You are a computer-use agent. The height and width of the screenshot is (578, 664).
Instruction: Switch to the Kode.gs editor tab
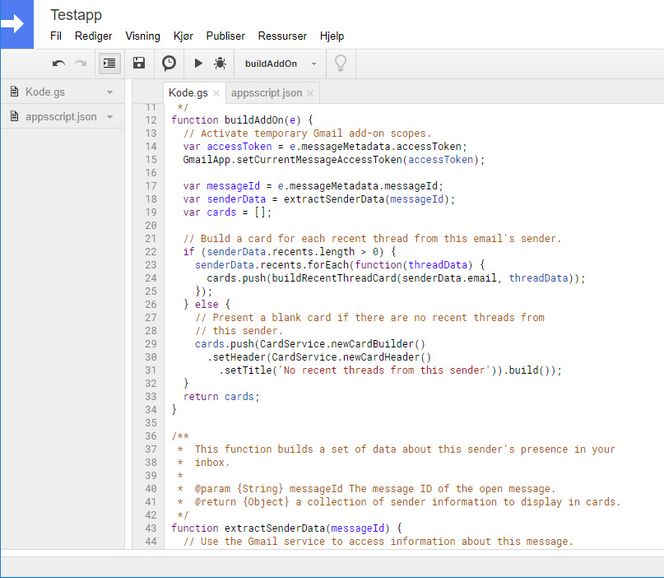pos(188,93)
